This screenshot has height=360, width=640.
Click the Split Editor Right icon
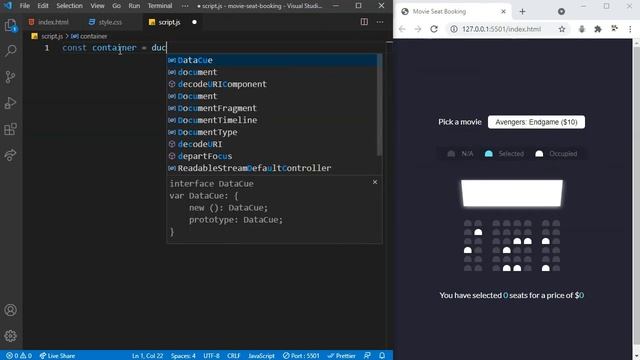(364, 22)
